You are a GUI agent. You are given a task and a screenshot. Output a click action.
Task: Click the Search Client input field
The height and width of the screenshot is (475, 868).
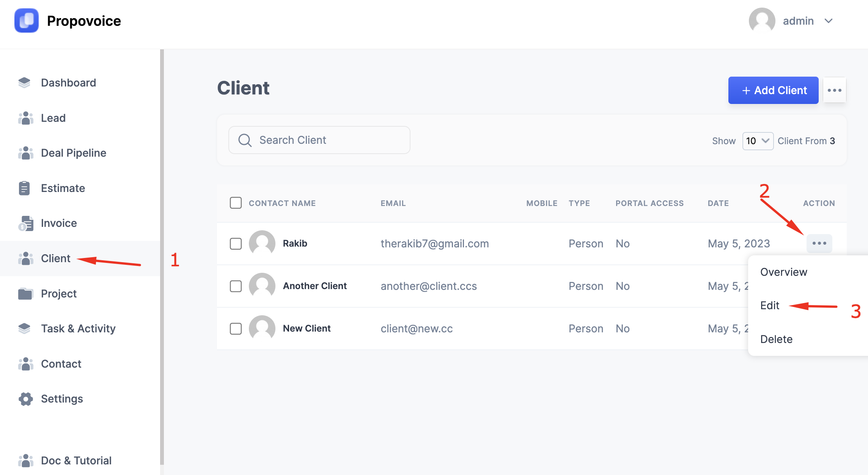tap(319, 140)
